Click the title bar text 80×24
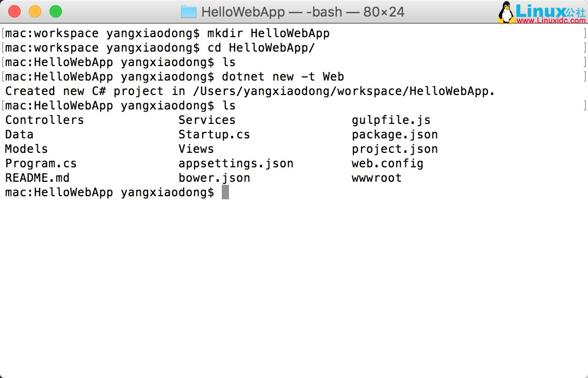Screen dimensions: 588x378 [384, 11]
